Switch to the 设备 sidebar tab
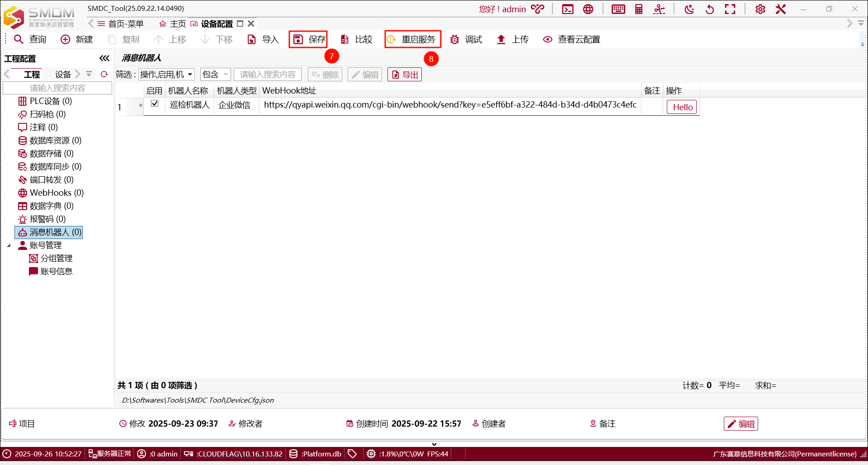This screenshot has height=465, width=868. 63,74
